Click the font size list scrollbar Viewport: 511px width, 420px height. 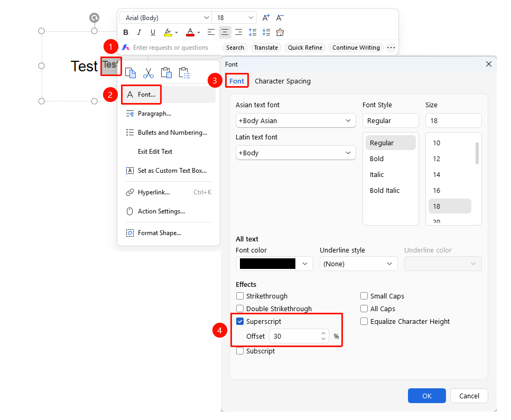point(477,153)
